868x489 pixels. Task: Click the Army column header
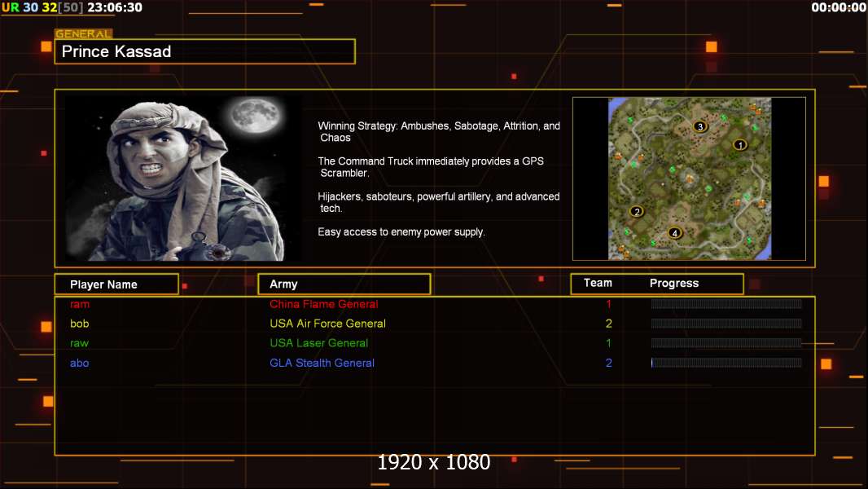[344, 284]
